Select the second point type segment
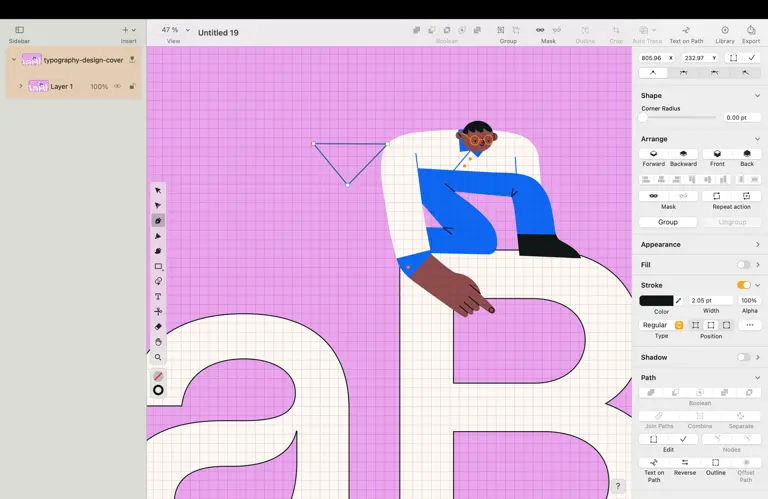This screenshot has width=768, height=499. pos(683,72)
